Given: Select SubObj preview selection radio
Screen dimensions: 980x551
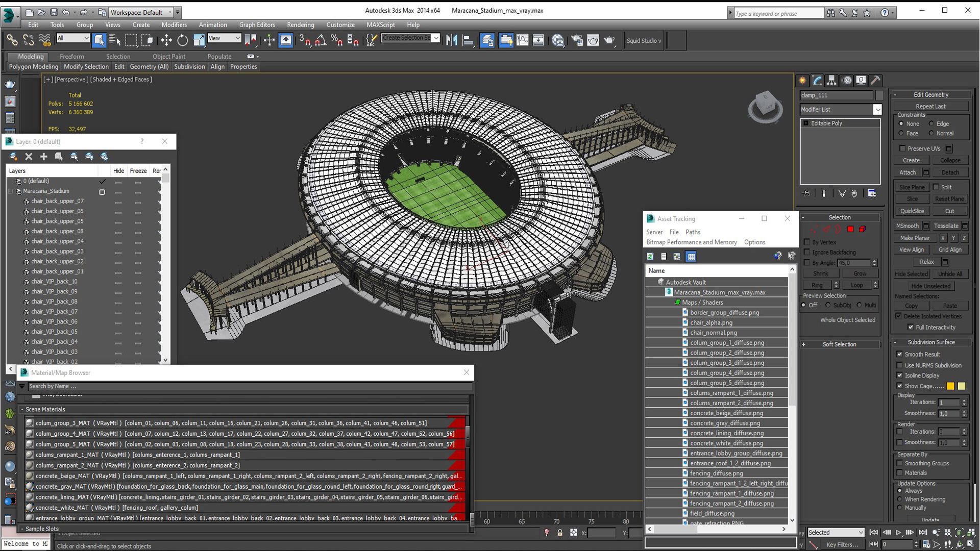Looking at the screenshot, I should click(x=828, y=305).
